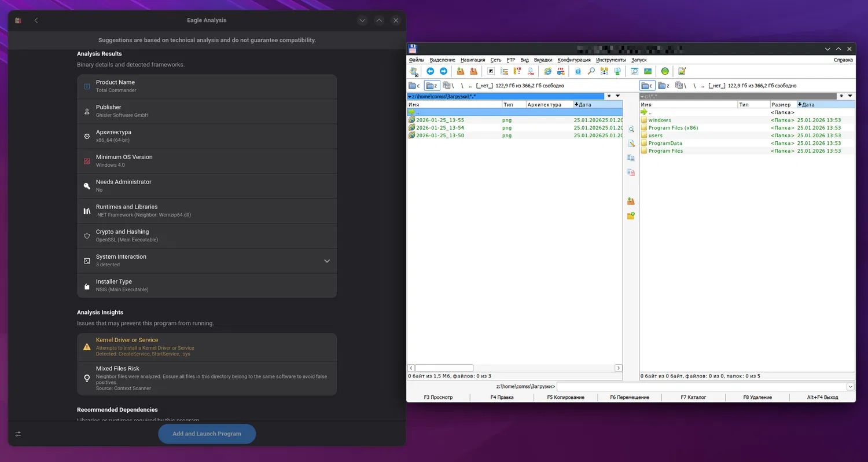Viewport: 868px width, 462px height.
Task: Click the refresh icon at toolbar start
Action: (414, 72)
